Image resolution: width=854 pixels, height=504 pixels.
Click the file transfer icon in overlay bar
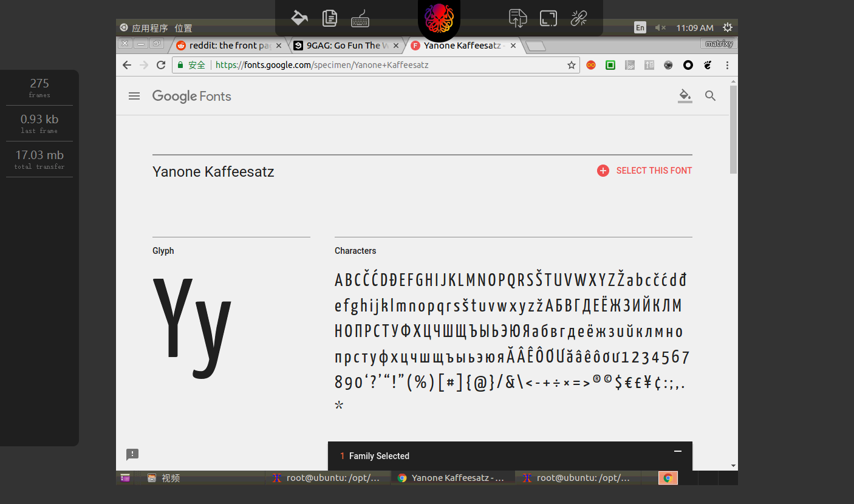pyautogui.click(x=518, y=18)
